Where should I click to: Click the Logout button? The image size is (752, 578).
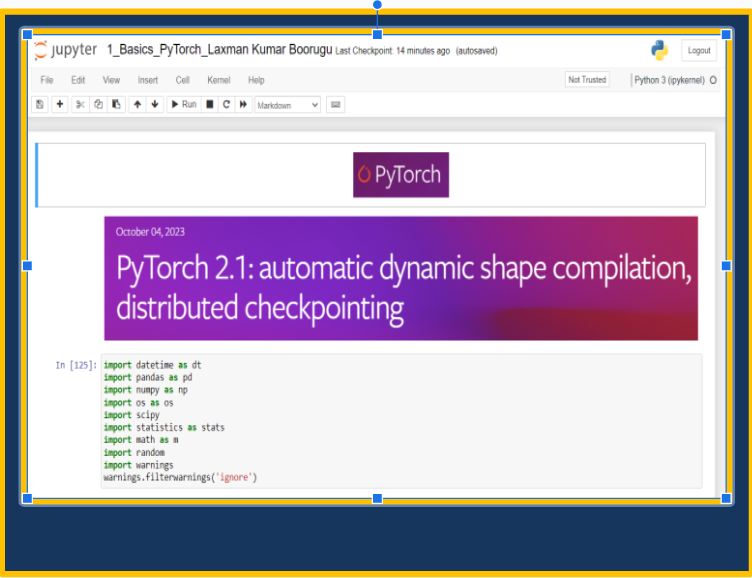699,50
